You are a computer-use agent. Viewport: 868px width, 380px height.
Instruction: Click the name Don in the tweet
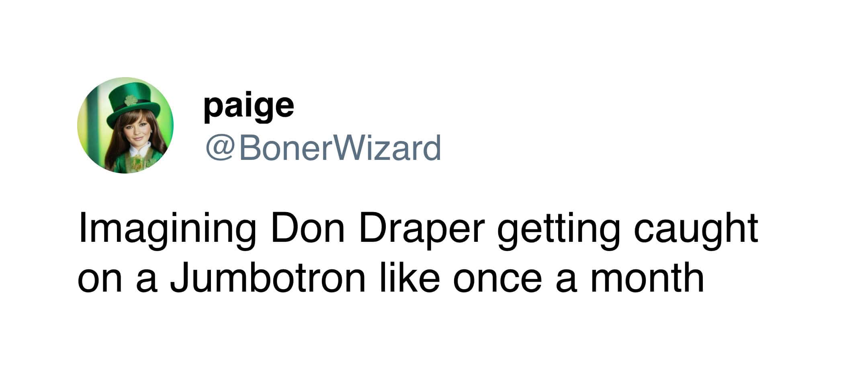(x=307, y=228)
